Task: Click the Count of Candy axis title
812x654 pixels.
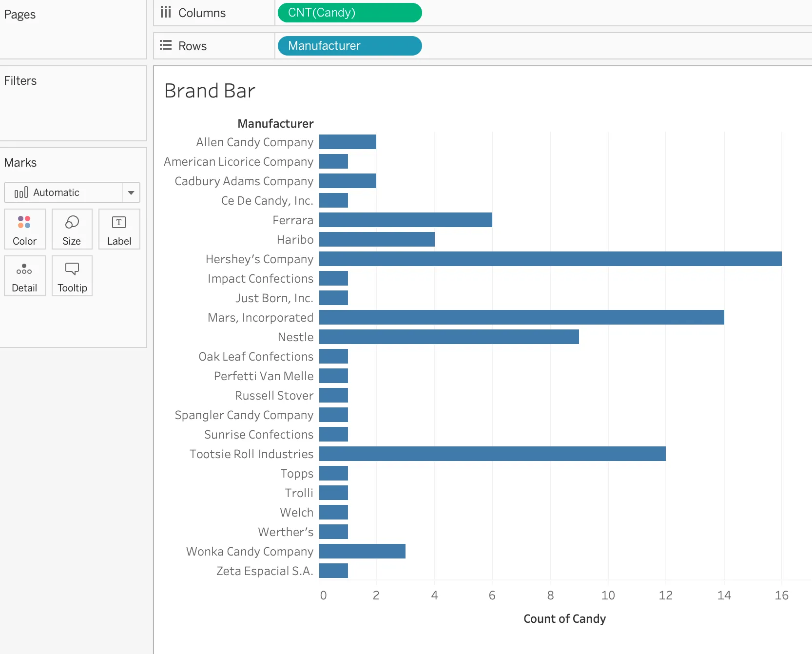Action: pos(564,619)
